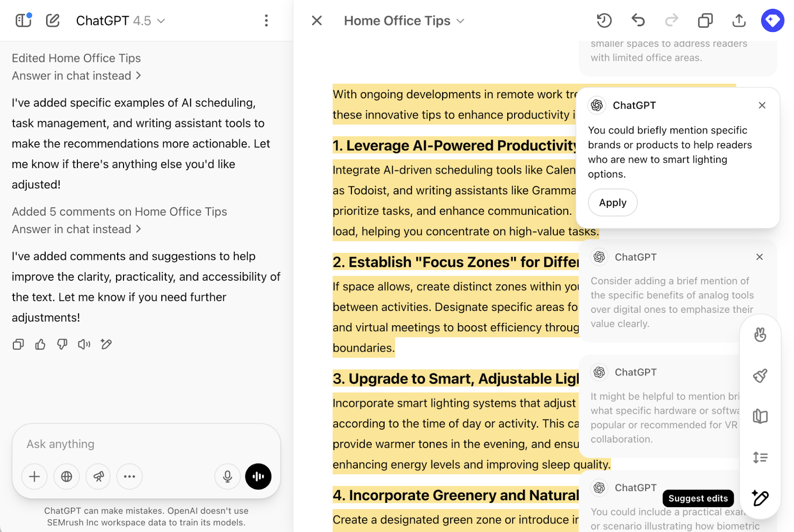Screen dimensions: 794x532
Task: Select the Adjust length tool
Action: [x=759, y=457]
